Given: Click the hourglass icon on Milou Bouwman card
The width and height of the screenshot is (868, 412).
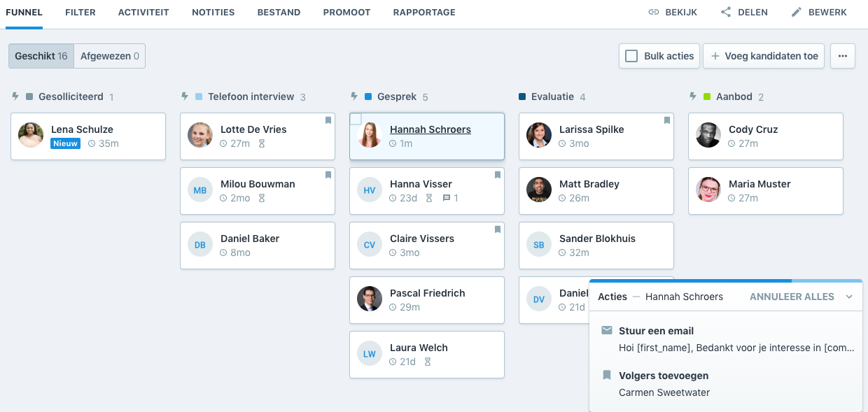Looking at the screenshot, I should [x=262, y=199].
